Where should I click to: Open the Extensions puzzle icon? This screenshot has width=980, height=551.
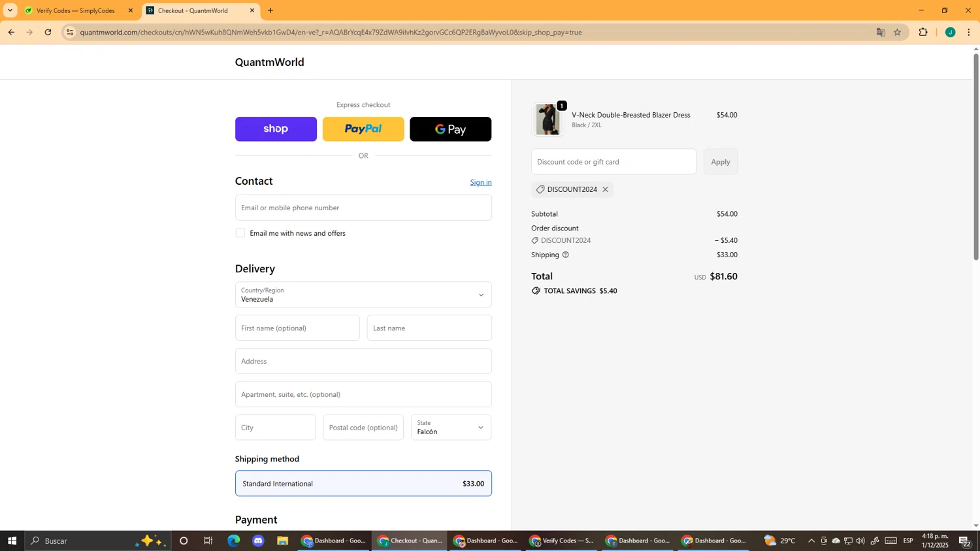click(x=923, y=32)
